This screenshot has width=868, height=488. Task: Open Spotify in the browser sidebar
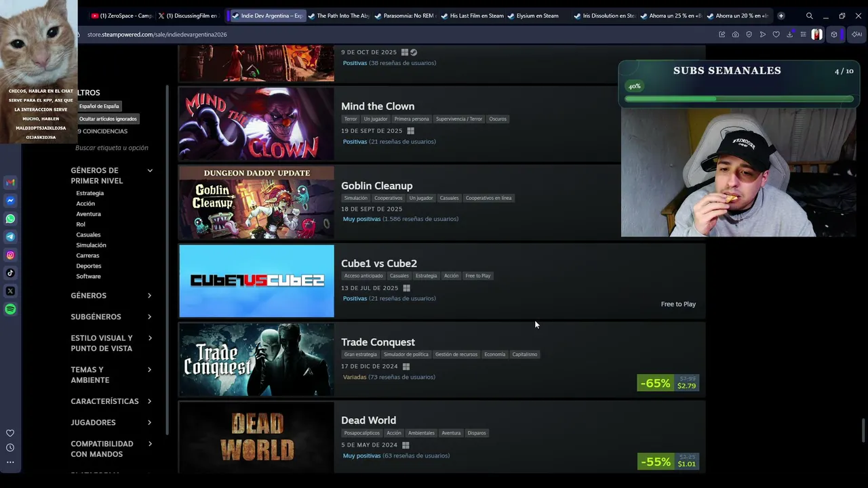10,309
